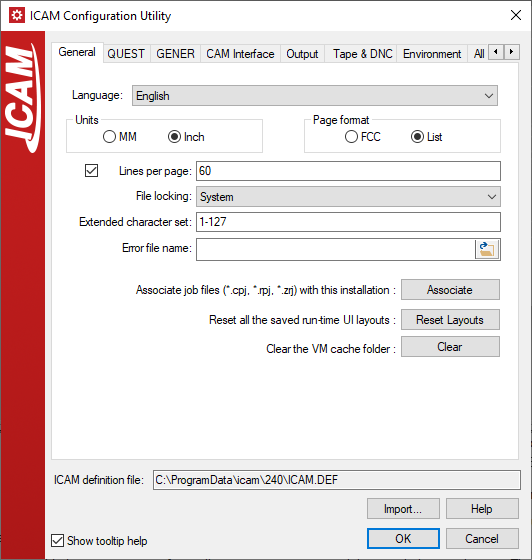Clear the VM cache folder
The image size is (532, 560).
pyautogui.click(x=450, y=347)
